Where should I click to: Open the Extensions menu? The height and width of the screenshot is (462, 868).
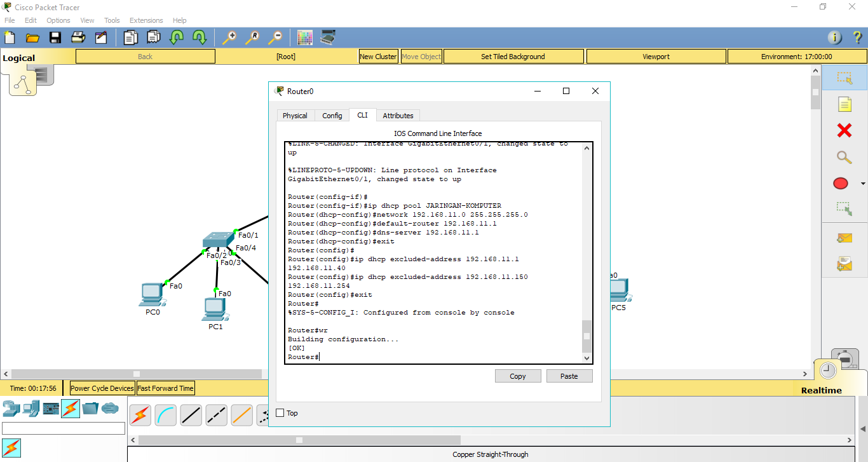[x=146, y=20]
